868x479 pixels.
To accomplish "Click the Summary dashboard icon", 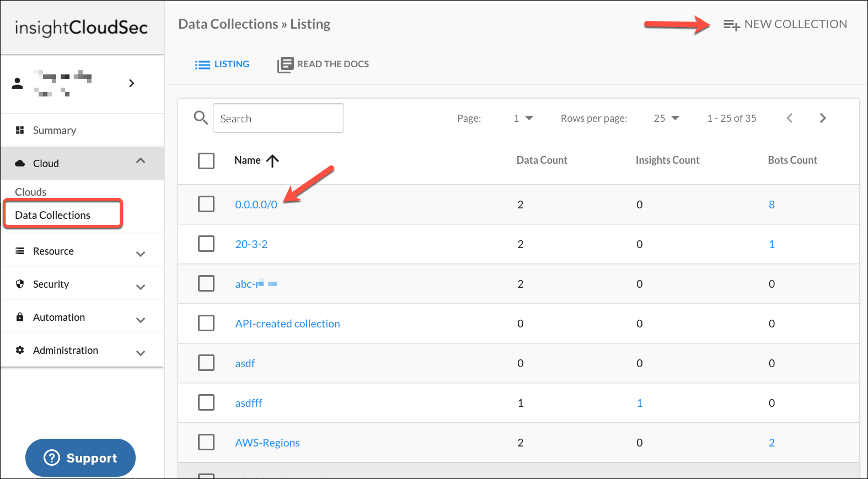I will (20, 130).
